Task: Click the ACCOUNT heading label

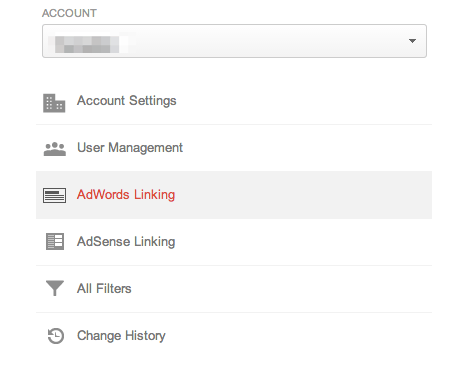Action: pyautogui.click(x=69, y=13)
